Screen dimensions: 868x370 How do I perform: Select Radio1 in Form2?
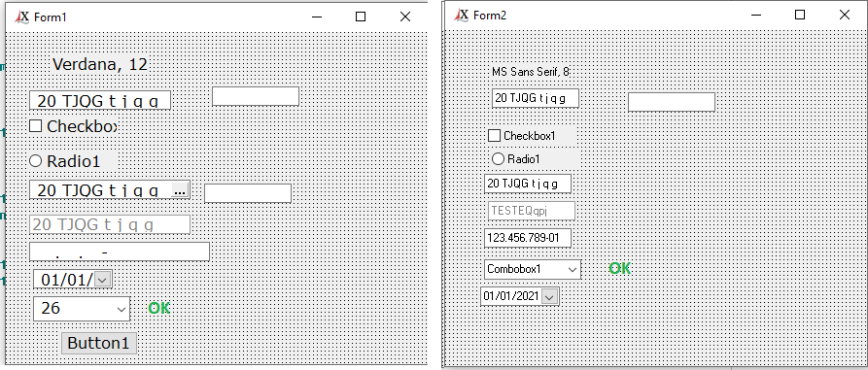point(499,158)
